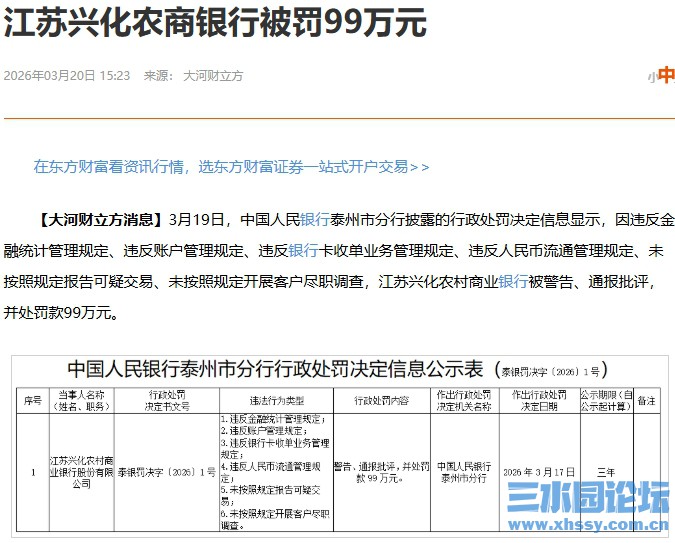Image resolution: width=675 pixels, height=543 pixels.
Task: Click the violation line 1.违反金融统计管理规定
Action: [x=273, y=419]
